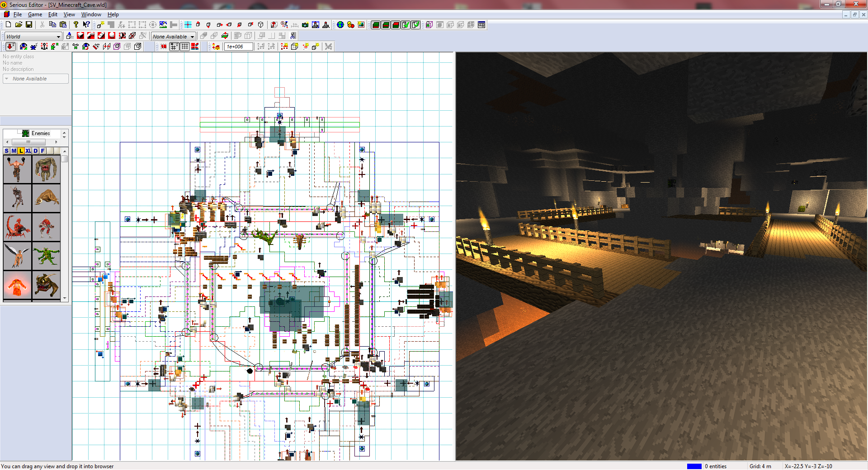Activate the context help arrow icon
Image resolution: width=868 pixels, height=470 pixels.
coord(86,24)
